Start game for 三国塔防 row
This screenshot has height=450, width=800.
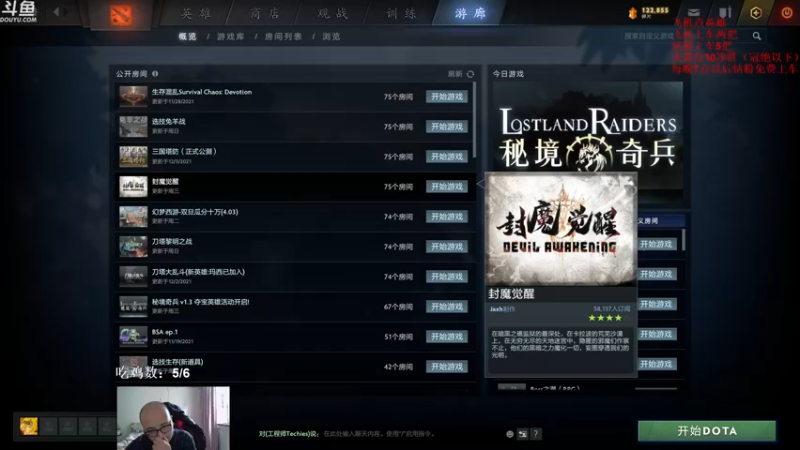[447, 157]
